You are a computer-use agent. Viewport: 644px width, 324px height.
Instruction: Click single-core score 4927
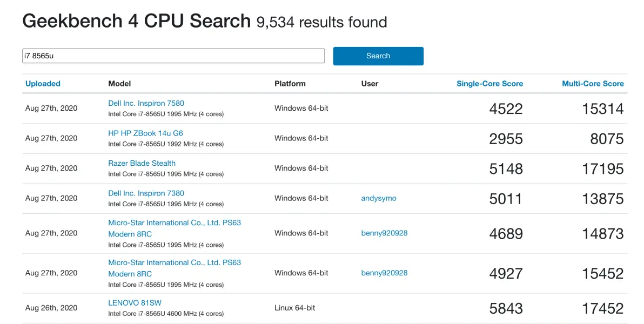coord(506,273)
